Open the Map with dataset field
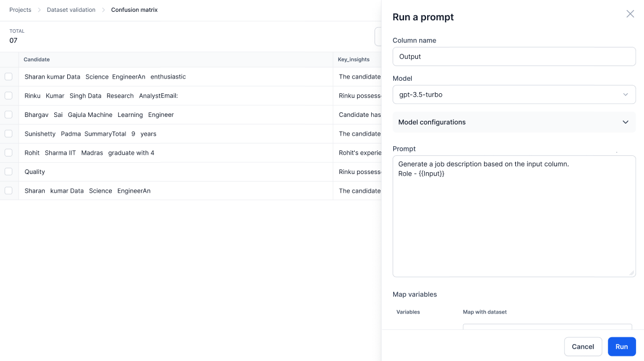 547,327
